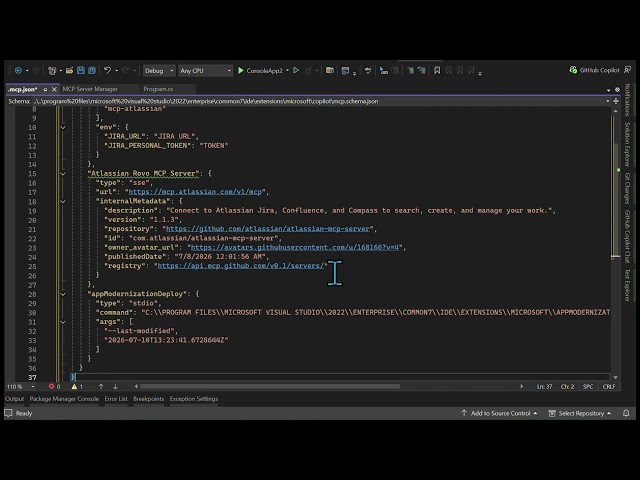The width and height of the screenshot is (640, 480).
Task: Collapse the "args" array on line 31
Action: [x=63, y=322]
